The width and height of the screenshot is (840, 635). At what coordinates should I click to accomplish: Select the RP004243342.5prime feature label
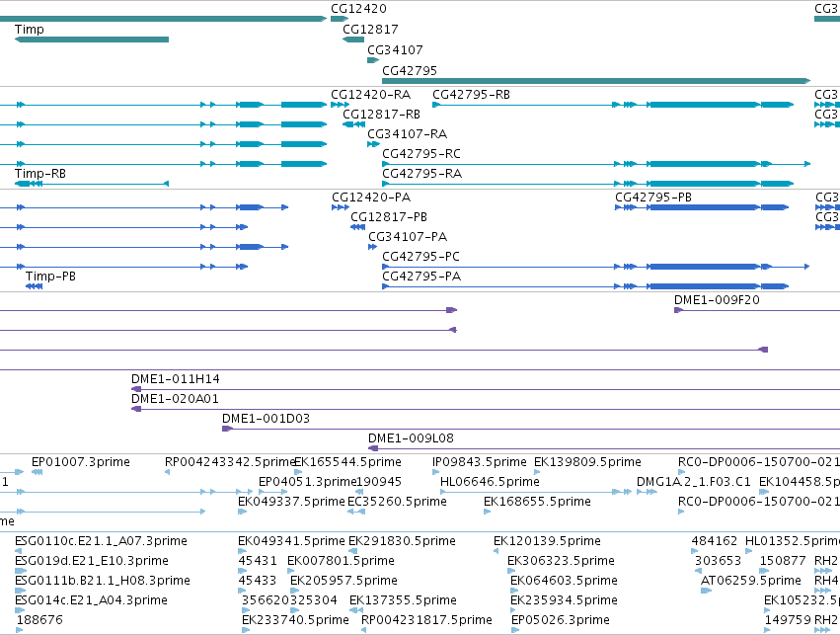(230, 462)
